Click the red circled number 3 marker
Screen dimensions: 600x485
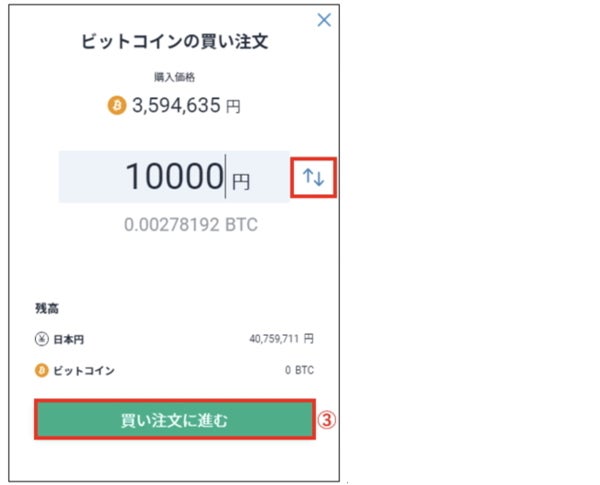(325, 421)
